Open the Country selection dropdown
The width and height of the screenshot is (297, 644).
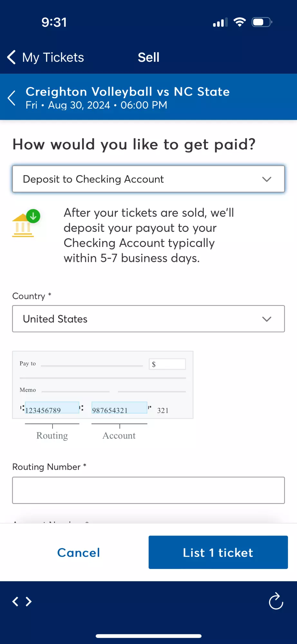coord(148,319)
